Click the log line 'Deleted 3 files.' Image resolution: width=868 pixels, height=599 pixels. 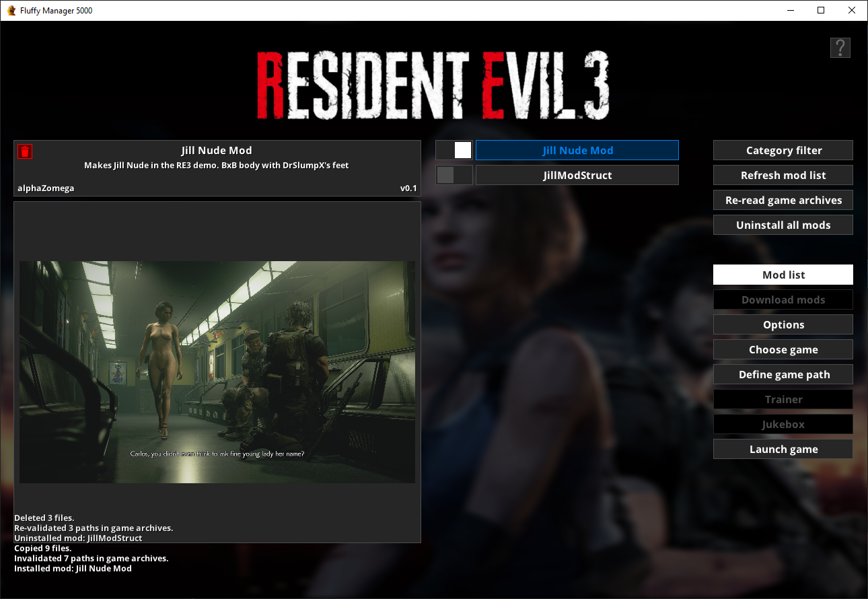(44, 518)
